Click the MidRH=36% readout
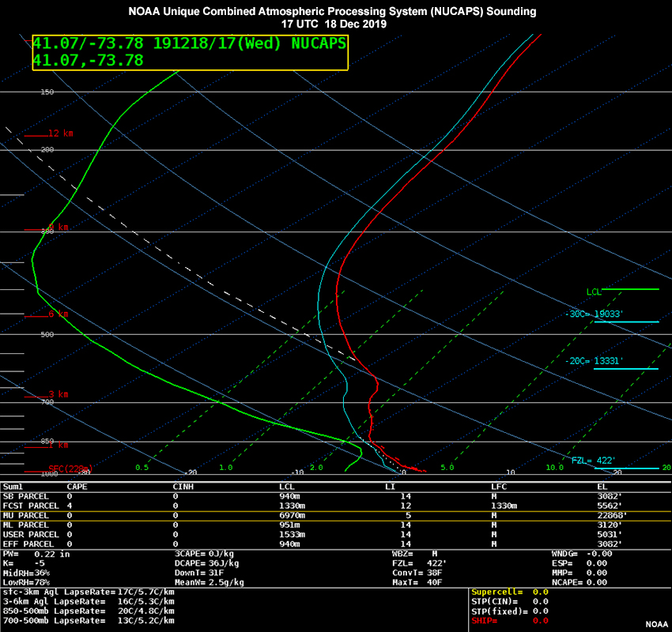The height and width of the screenshot is (632, 672). [27, 573]
